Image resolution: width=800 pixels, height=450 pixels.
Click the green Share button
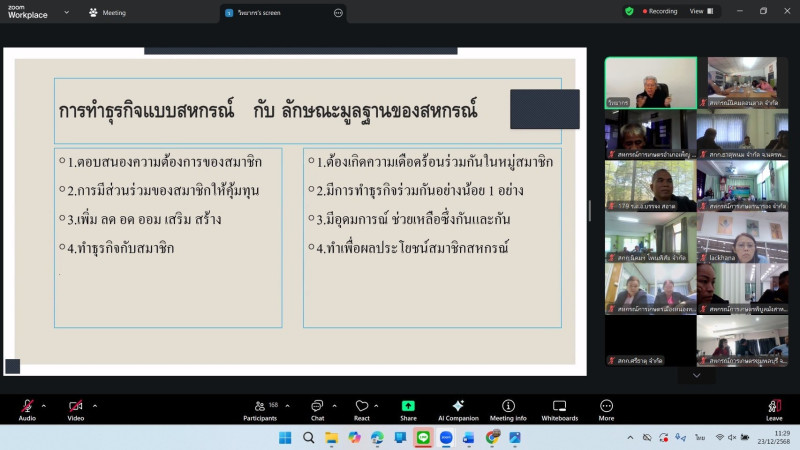coord(408,408)
